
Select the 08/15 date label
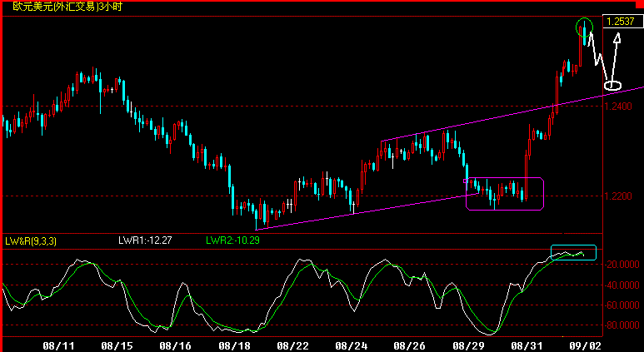pyautogui.click(x=117, y=345)
